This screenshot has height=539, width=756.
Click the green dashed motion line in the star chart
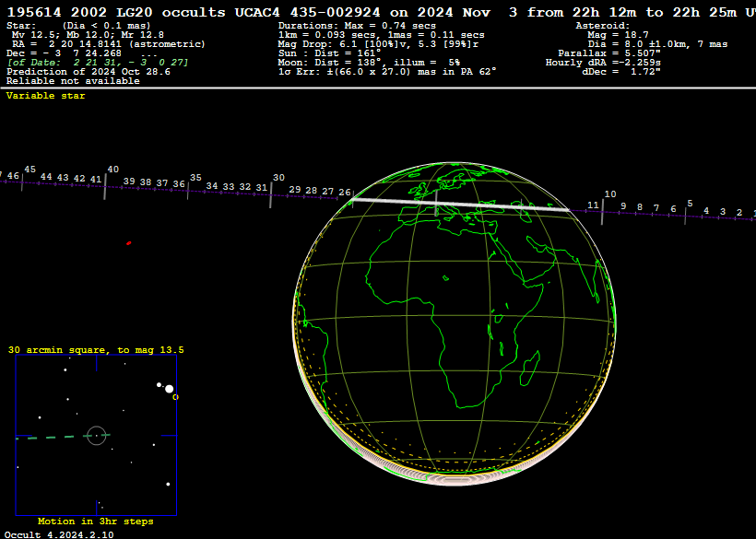pyautogui.click(x=63, y=437)
